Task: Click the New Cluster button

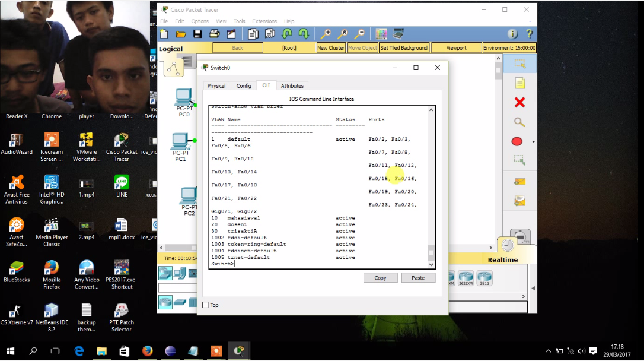Action: [331, 48]
